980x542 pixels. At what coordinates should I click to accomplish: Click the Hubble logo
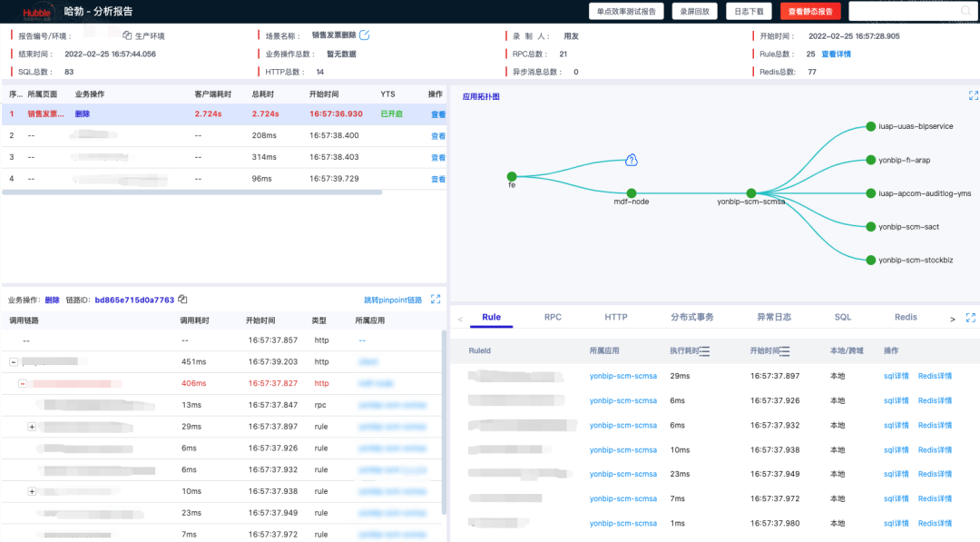[x=36, y=13]
